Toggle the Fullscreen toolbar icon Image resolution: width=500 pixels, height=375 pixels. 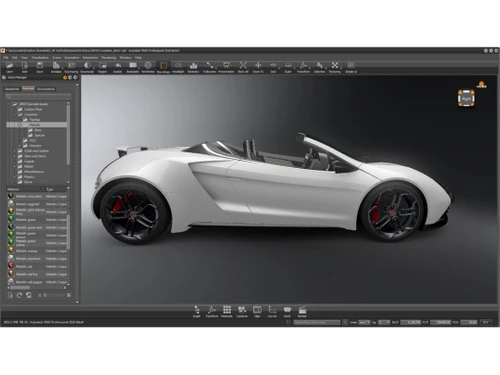tap(209, 65)
